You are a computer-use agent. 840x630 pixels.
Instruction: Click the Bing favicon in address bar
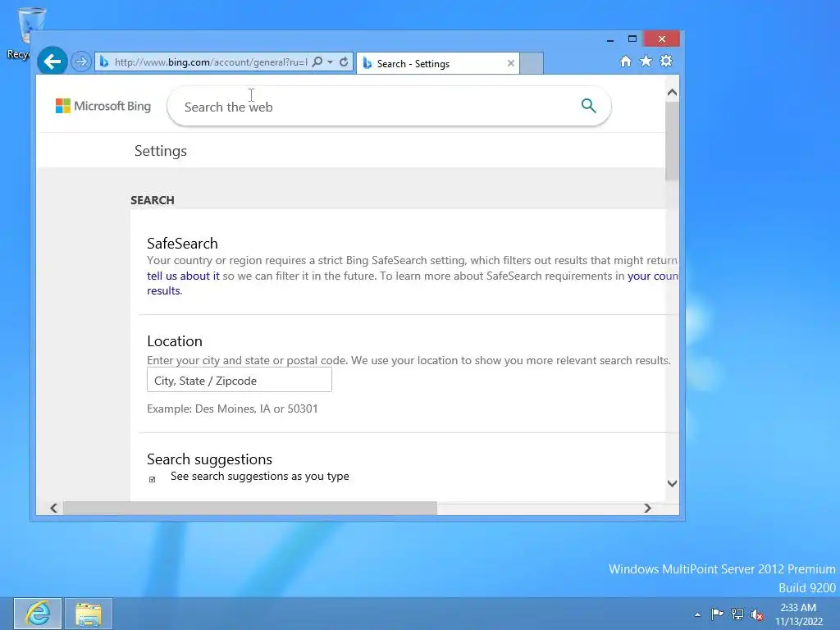coord(104,62)
